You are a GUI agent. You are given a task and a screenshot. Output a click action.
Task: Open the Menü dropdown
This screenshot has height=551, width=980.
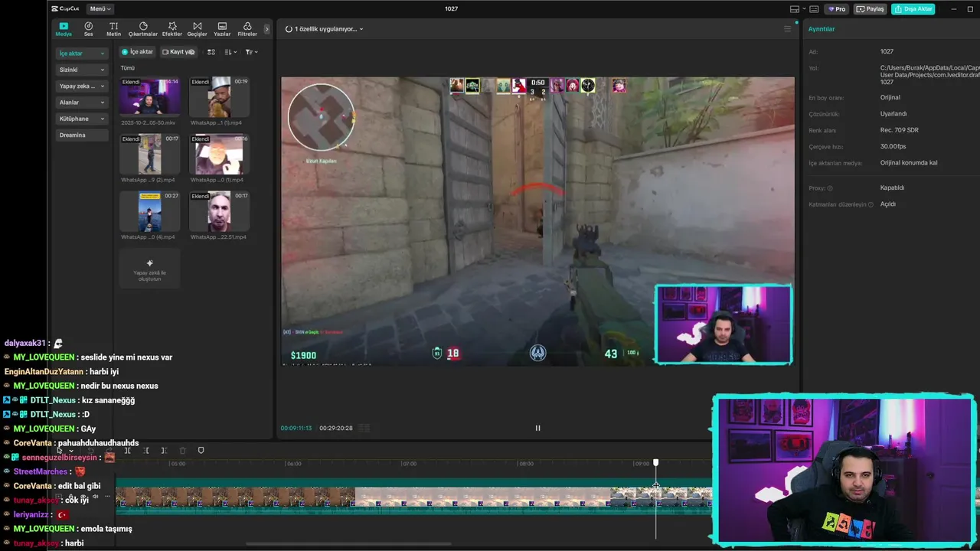(x=100, y=9)
